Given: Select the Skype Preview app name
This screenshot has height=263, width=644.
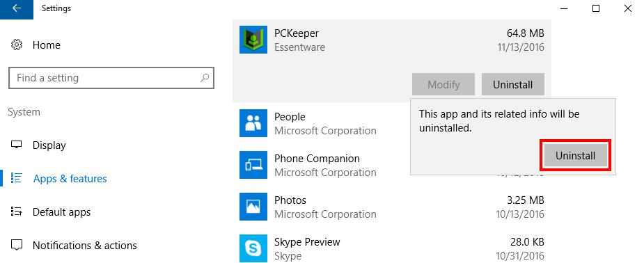Looking at the screenshot, I should (x=307, y=242).
